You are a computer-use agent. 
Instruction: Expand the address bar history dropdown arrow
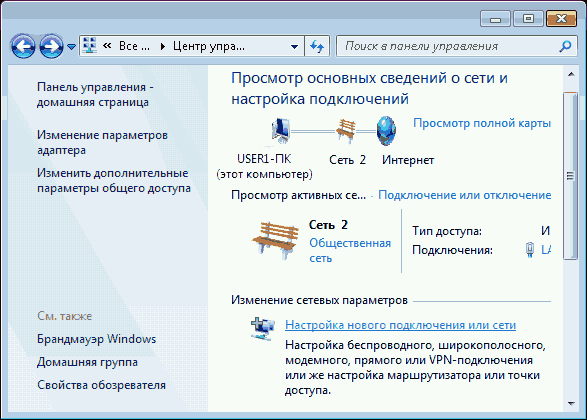[x=295, y=46]
